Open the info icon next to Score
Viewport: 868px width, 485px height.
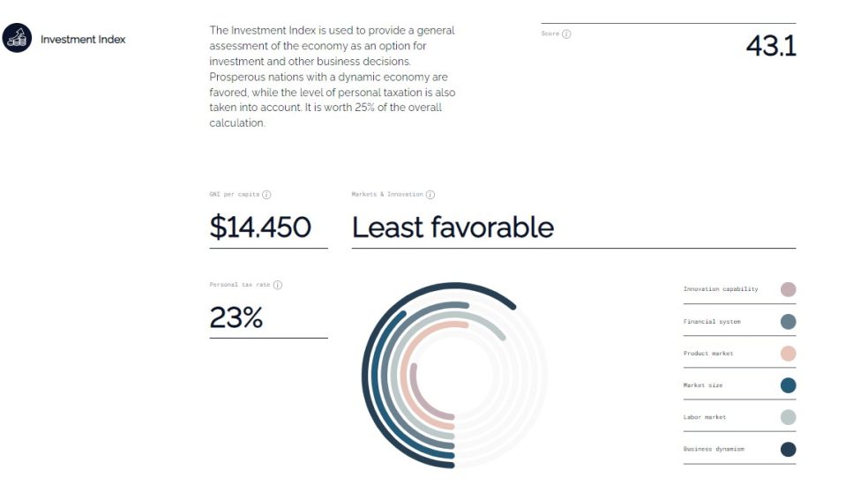[x=566, y=34]
